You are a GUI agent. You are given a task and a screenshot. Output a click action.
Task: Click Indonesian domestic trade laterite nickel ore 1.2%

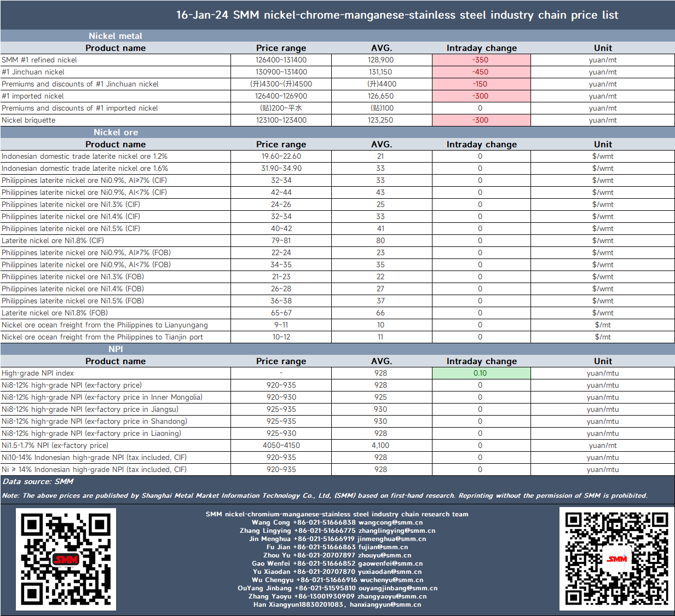point(85,156)
